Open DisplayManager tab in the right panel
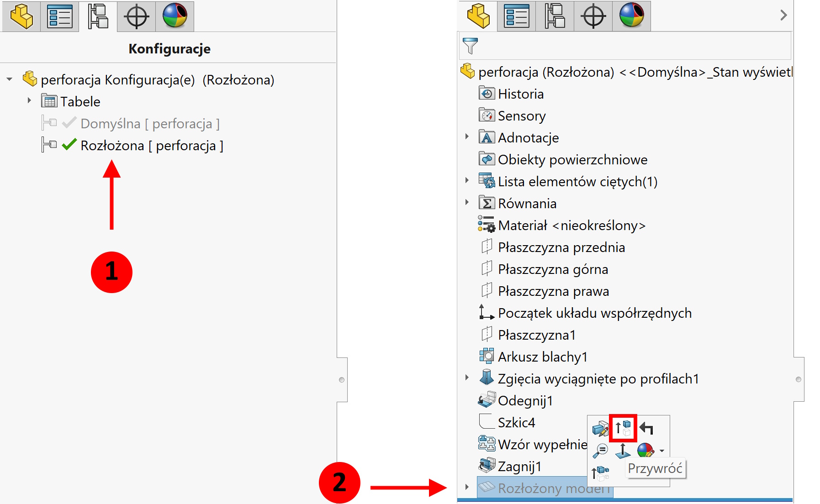This screenshot has height=504, width=820. 631,16
